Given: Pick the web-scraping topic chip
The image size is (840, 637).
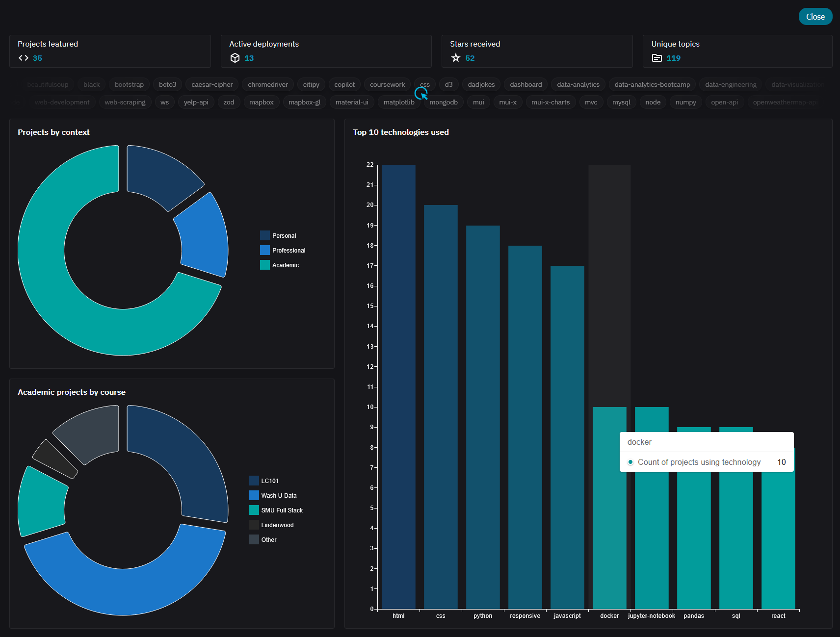Looking at the screenshot, I should click(x=125, y=102).
